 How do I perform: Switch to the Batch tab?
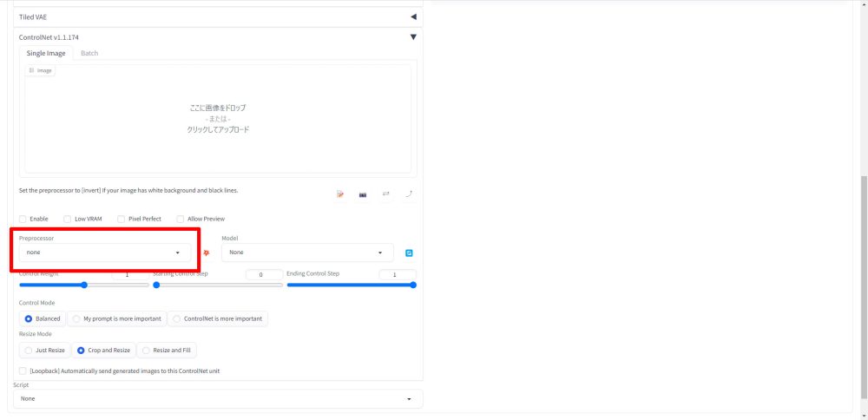(89, 53)
